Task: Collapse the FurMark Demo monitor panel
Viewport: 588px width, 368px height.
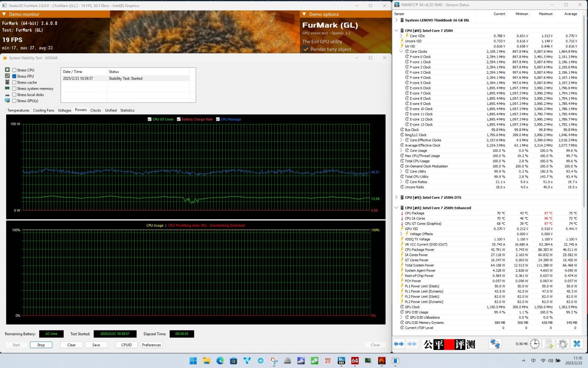Action: point(4,14)
